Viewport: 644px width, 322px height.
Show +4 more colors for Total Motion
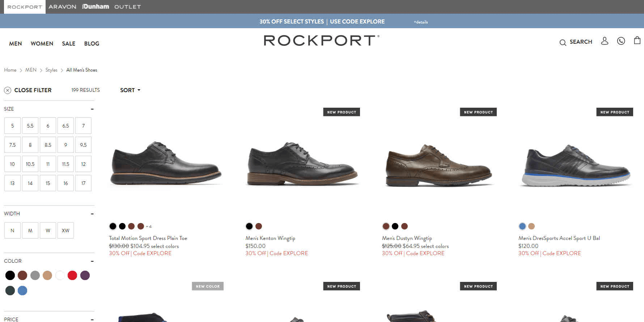click(149, 227)
